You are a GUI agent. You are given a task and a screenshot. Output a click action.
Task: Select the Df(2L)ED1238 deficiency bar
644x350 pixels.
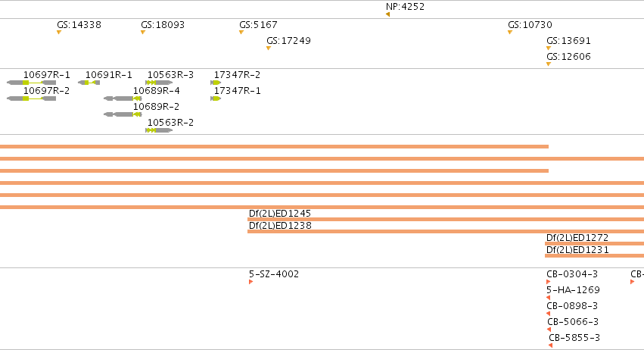tap(446, 232)
